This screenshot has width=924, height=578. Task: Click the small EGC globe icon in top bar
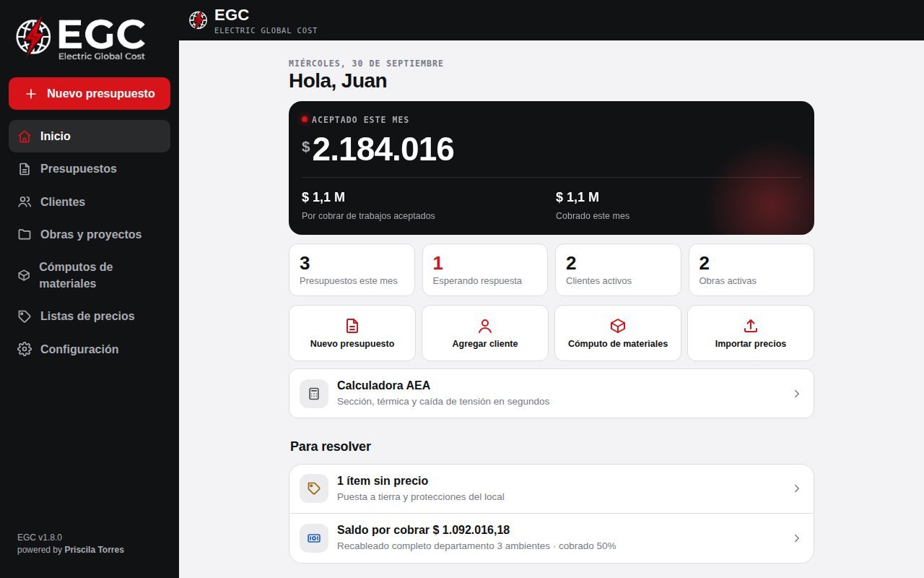click(198, 20)
